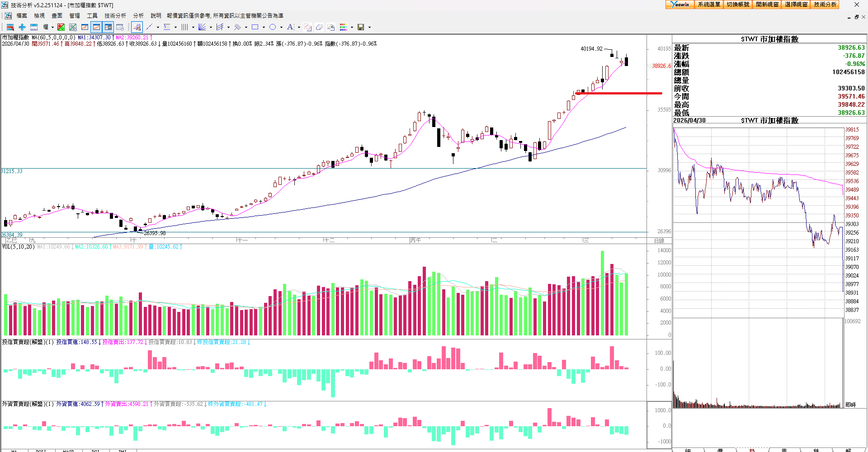
Task: Click the red and green chart icon
Action: [x=61, y=27]
